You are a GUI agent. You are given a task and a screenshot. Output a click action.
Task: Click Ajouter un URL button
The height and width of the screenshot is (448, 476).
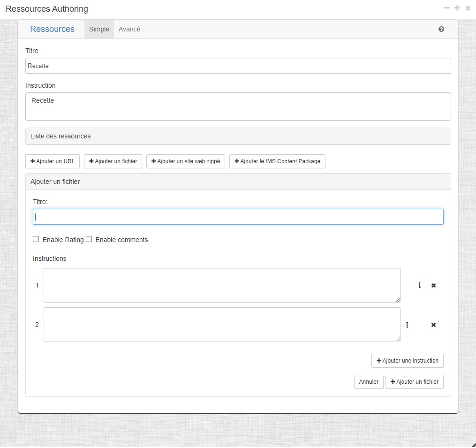tap(53, 161)
